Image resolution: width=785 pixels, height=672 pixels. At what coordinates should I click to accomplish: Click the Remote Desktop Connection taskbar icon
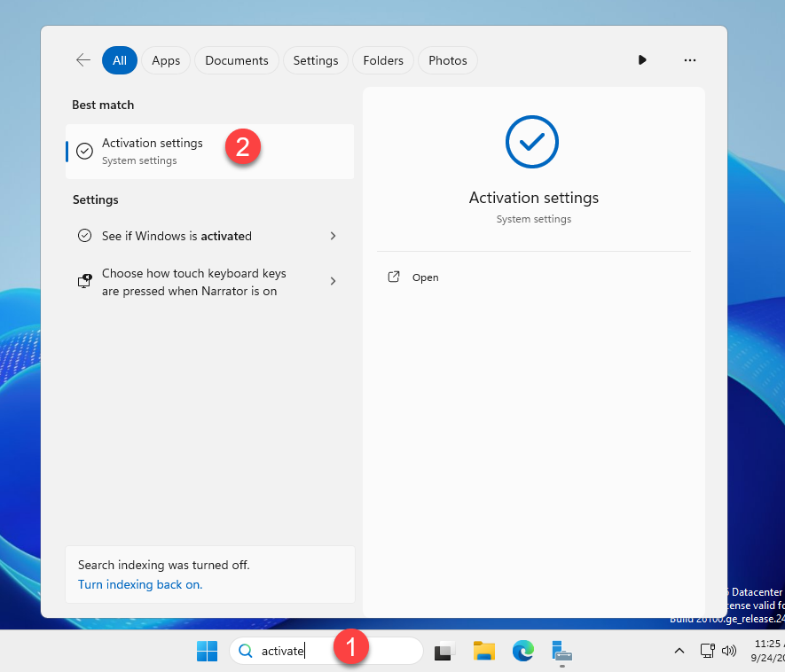[562, 650]
